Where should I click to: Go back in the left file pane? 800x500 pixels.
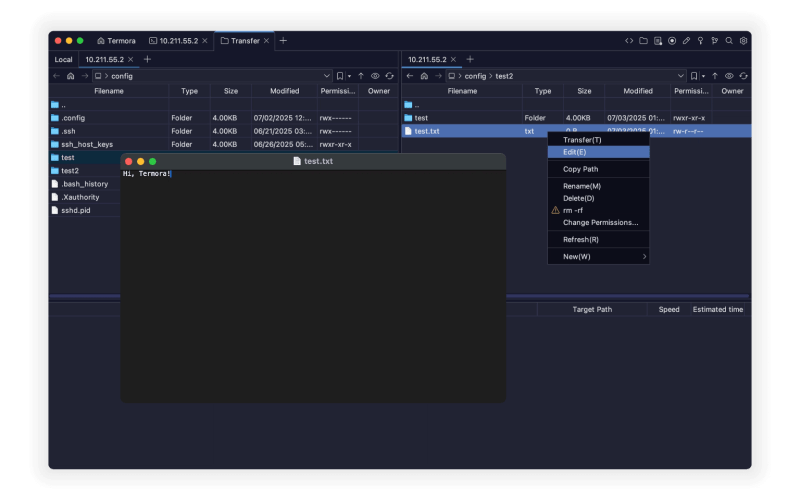[56, 76]
